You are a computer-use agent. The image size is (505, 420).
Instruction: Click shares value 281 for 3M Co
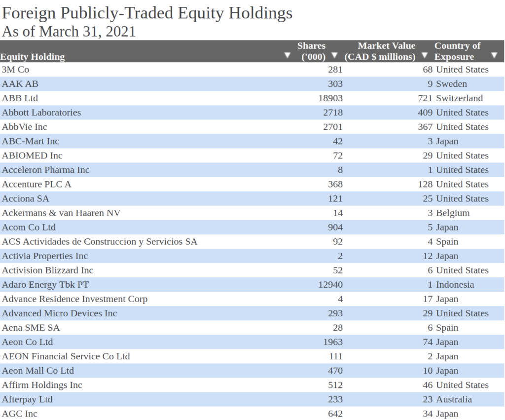(x=335, y=70)
